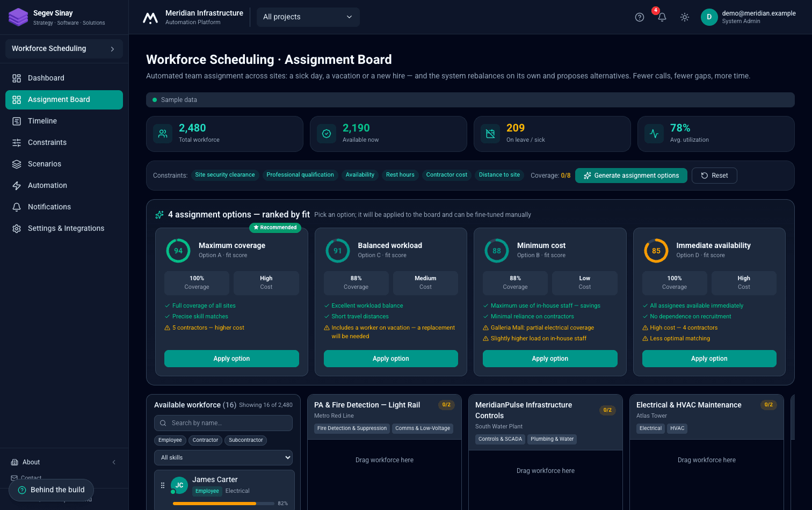Click the MeridianPulse Infrastructure Controls drop zone
The width and height of the screenshot is (812, 510).
tap(546, 479)
